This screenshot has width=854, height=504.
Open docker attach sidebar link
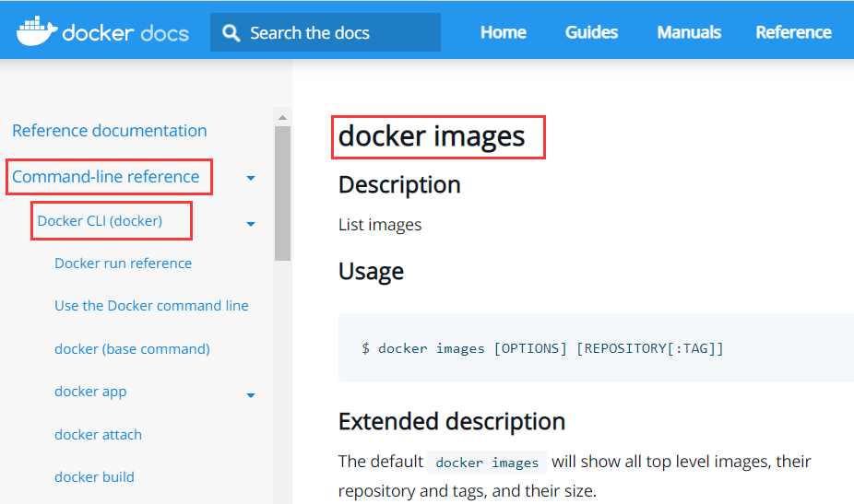(x=98, y=435)
